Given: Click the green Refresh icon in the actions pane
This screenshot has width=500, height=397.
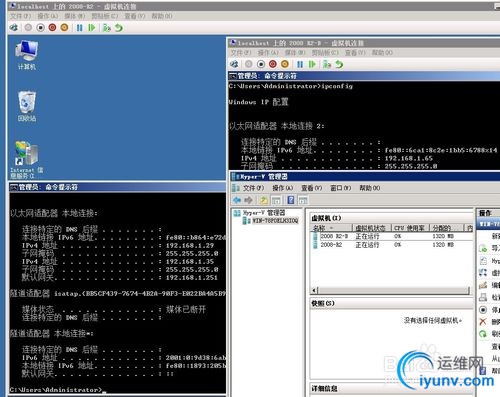Looking at the screenshot, I should click(483, 333).
